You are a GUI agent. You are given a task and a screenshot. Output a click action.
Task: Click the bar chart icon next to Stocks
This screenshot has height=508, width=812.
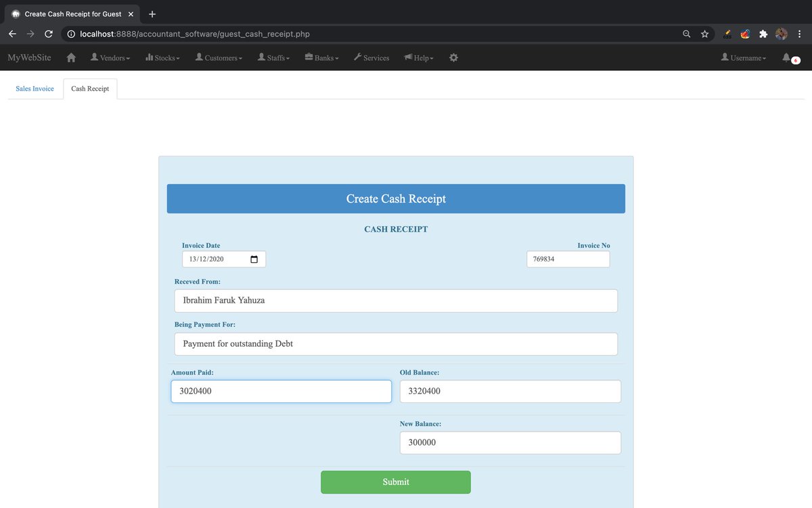coord(148,58)
